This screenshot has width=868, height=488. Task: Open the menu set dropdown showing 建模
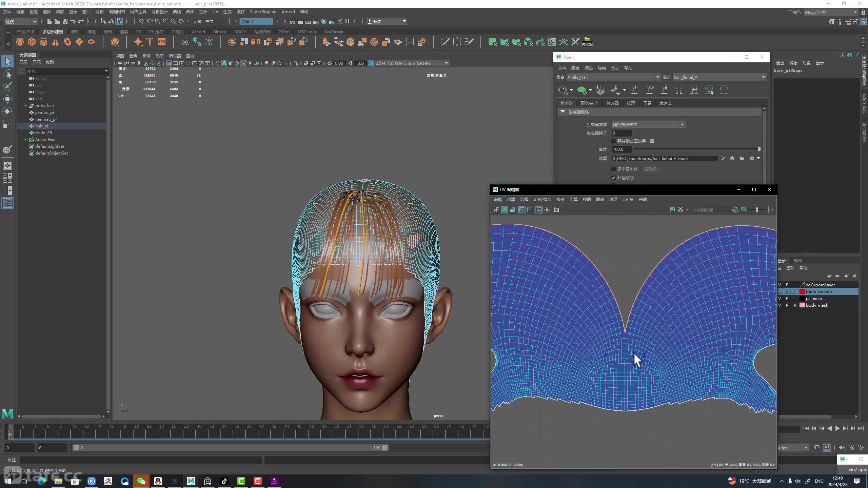click(x=21, y=22)
